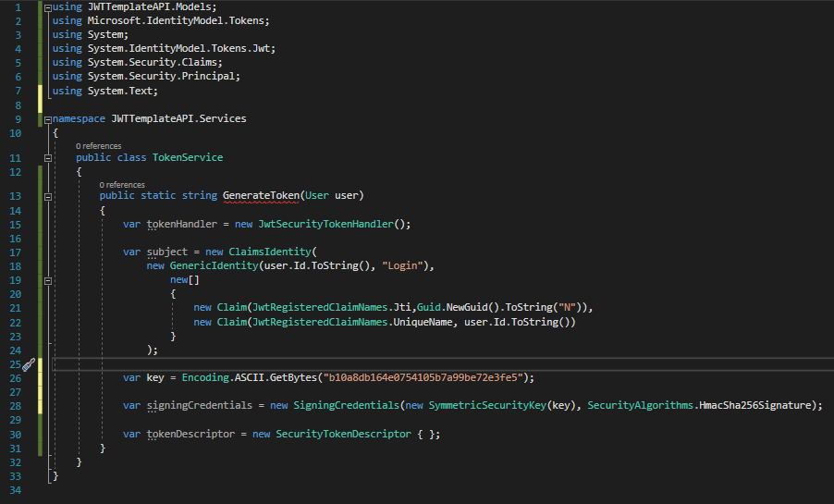The image size is (834, 504).
Task: Click the TokenService class name
Action: [188, 157]
